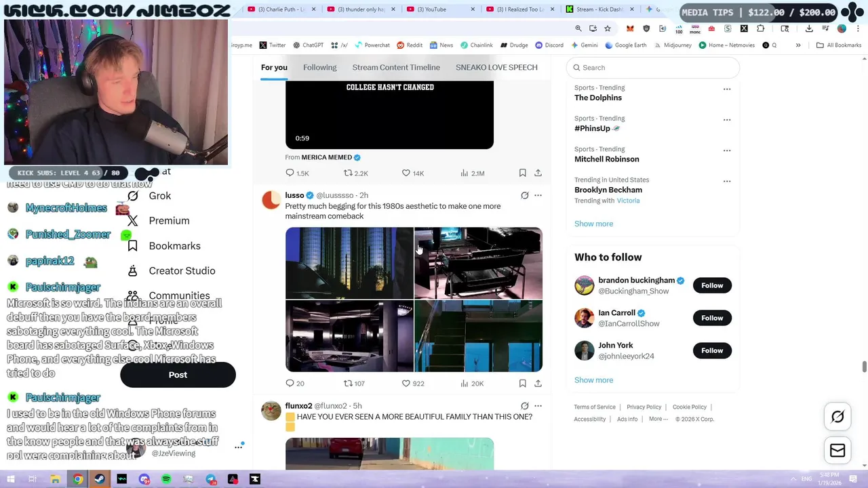Viewport: 868px width, 488px height.
Task: Switch to Stream - Kick Dashboard browser tab
Action: click(600, 9)
